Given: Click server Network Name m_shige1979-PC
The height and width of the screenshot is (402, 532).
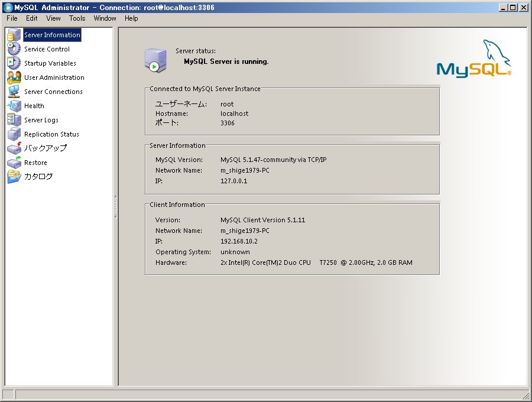Looking at the screenshot, I should click(245, 171).
